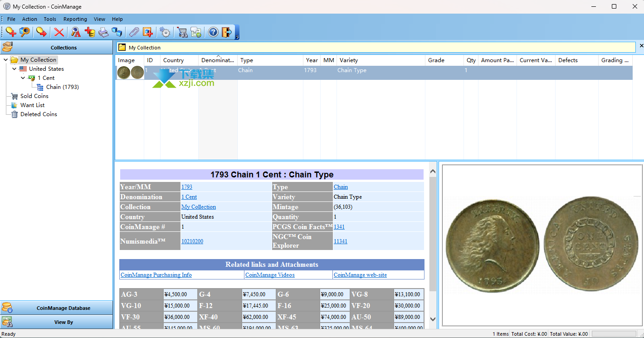Image resolution: width=644 pixels, height=338 pixels.
Task: Collapse the My Collection tree node
Action: pyautogui.click(x=5, y=60)
